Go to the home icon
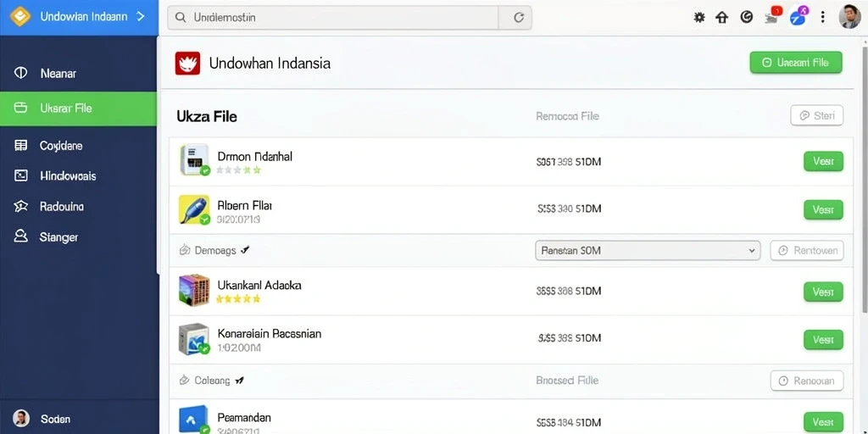The height and width of the screenshot is (434, 868). click(722, 18)
